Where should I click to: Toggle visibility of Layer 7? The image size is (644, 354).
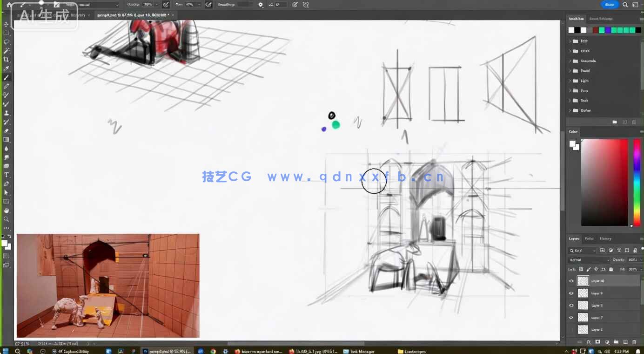pyautogui.click(x=571, y=317)
